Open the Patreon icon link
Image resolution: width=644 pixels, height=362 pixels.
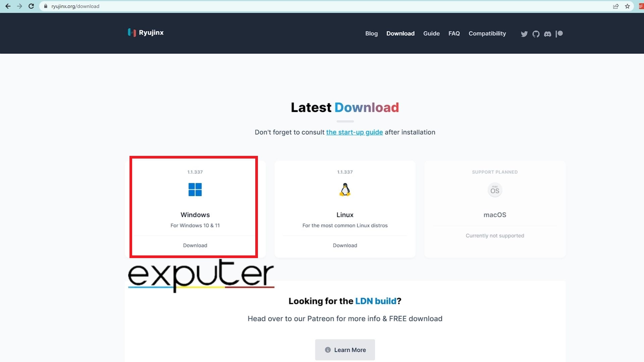coord(559,34)
